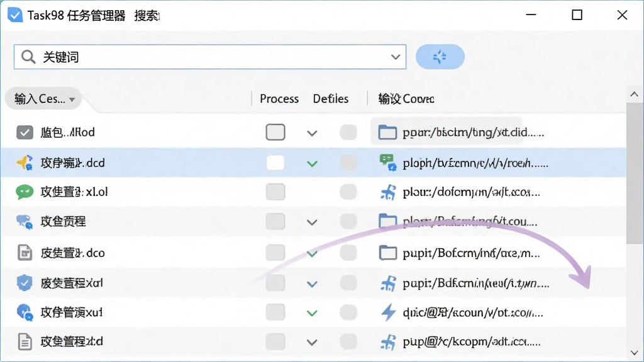This screenshot has height=362, width=644.
Task: Click the path text starting with pup@
Action: 472,342
